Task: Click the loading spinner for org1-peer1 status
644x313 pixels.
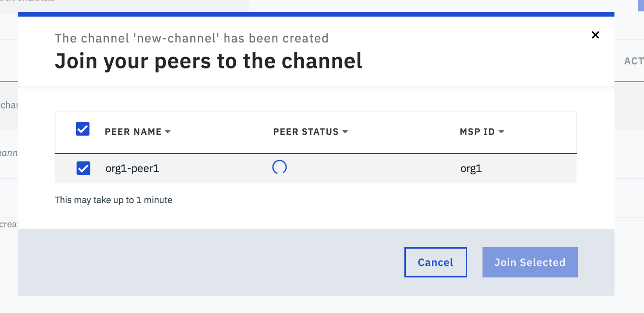Action: [279, 167]
